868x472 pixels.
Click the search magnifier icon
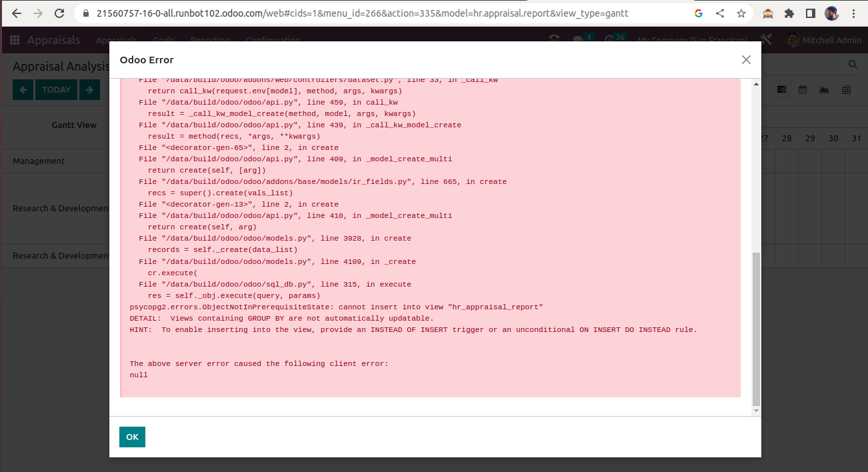(853, 64)
